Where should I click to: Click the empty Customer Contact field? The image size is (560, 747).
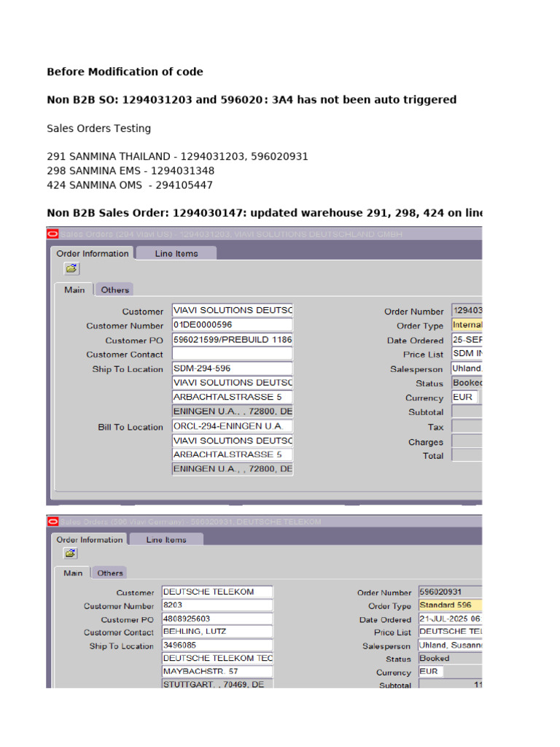233,354
